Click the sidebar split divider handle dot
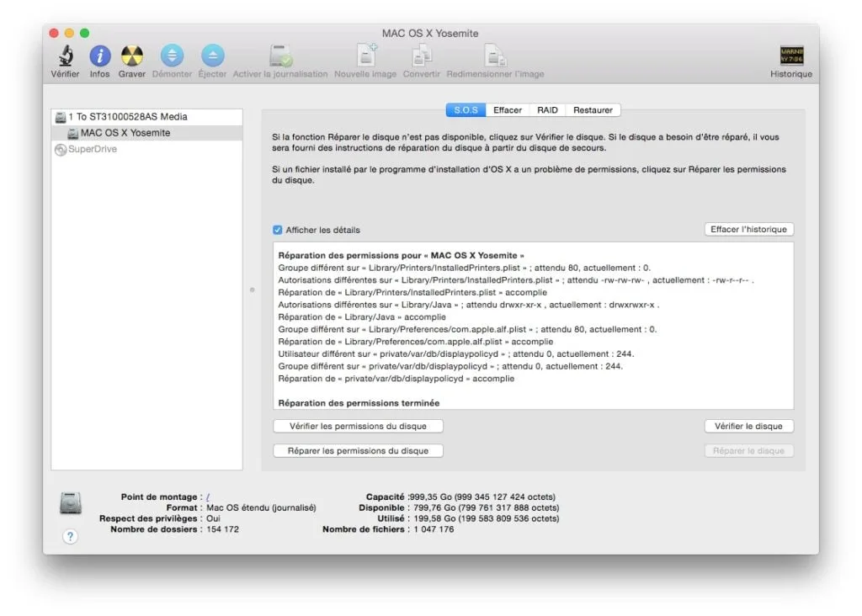Image resolution: width=862 pixels, height=616 pixels. pyautogui.click(x=253, y=289)
